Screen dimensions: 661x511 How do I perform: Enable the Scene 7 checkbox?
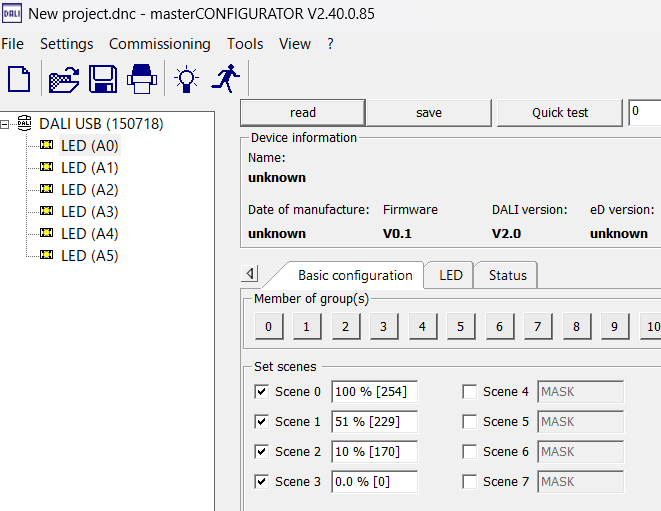(470, 481)
